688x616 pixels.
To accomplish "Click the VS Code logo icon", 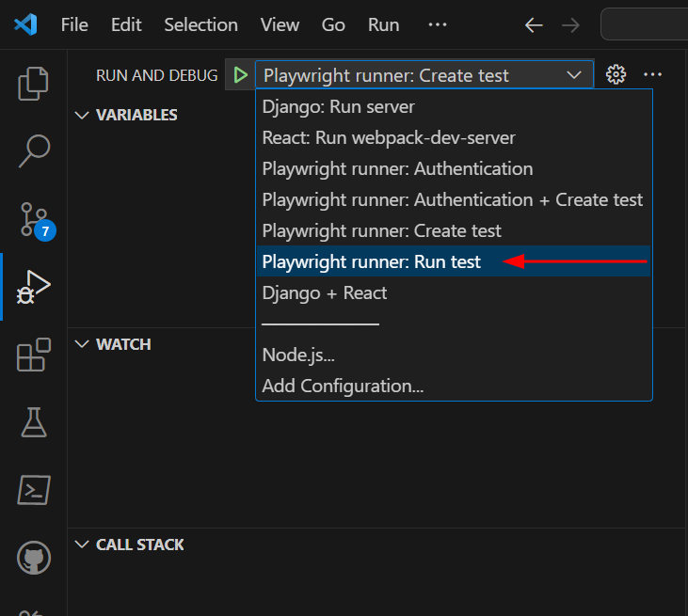I will pyautogui.click(x=25, y=24).
